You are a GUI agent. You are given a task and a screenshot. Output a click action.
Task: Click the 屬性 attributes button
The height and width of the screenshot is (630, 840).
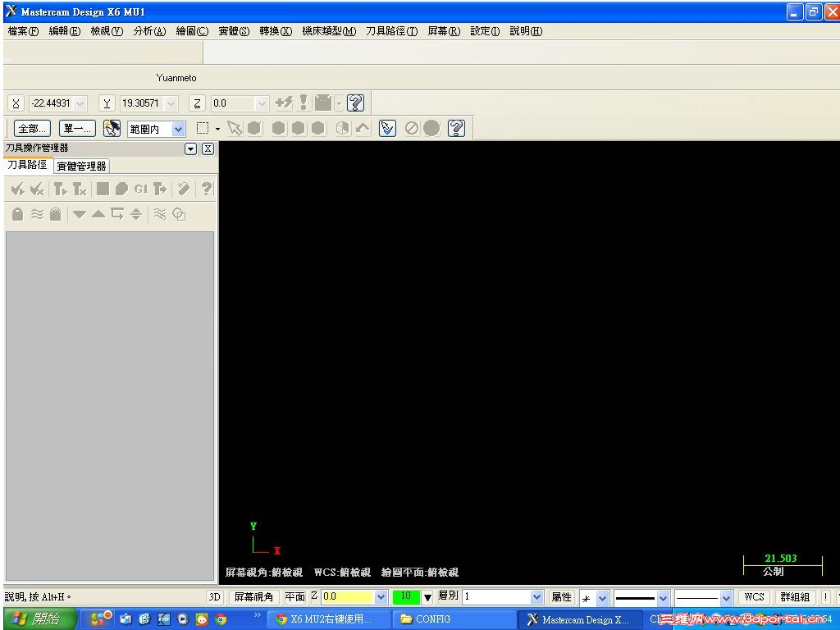tap(561, 597)
